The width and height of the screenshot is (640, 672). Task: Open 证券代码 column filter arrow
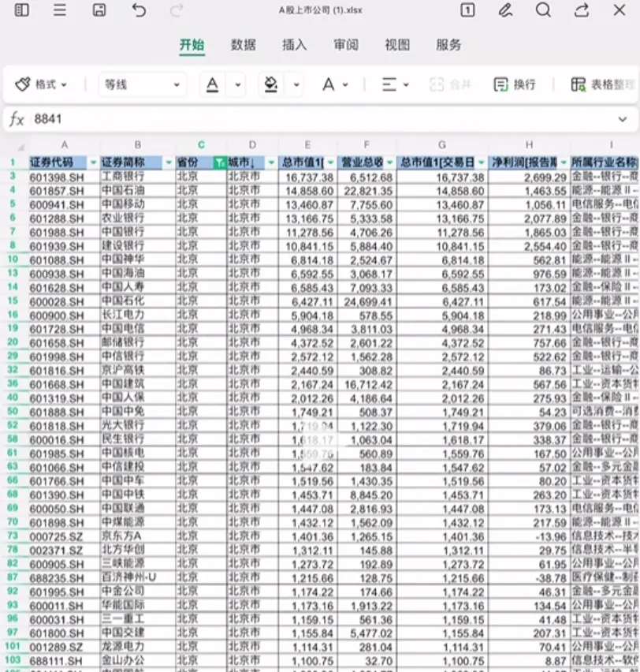pyautogui.click(x=93, y=162)
